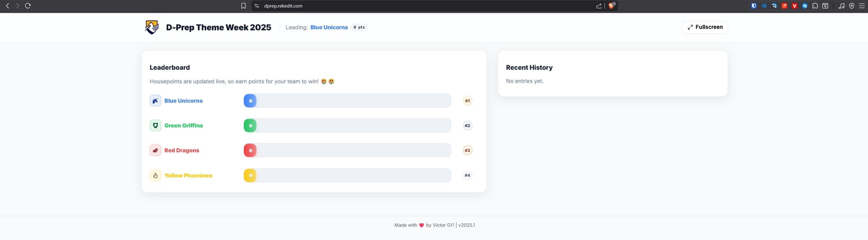Screen dimensions: 868x240
Task: Click the D-Prep Theme Week 2025 title
Action: coord(218,27)
